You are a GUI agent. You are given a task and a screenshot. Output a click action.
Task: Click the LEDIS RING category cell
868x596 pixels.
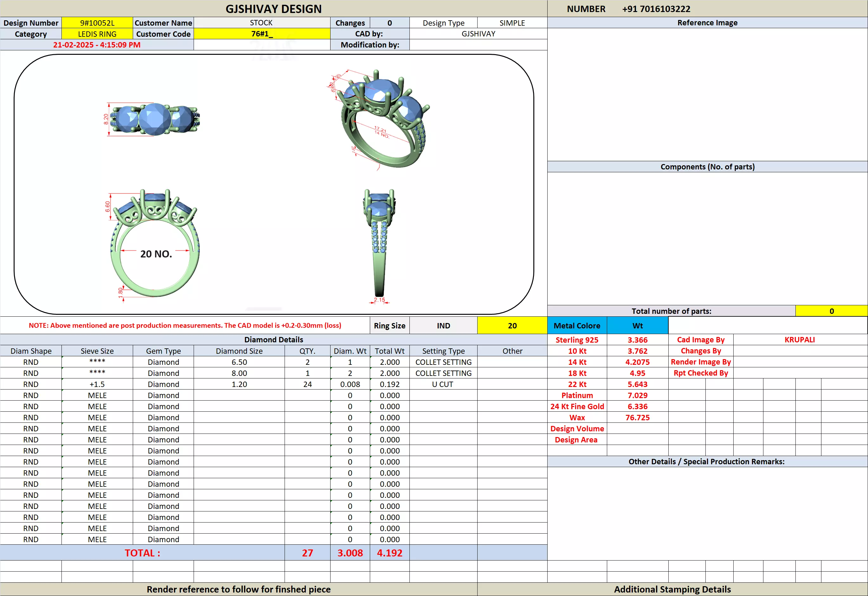point(97,34)
